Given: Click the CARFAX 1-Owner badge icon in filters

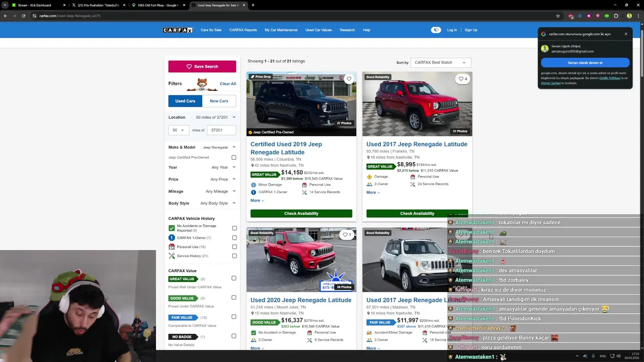Looking at the screenshot, I should pos(172,238).
